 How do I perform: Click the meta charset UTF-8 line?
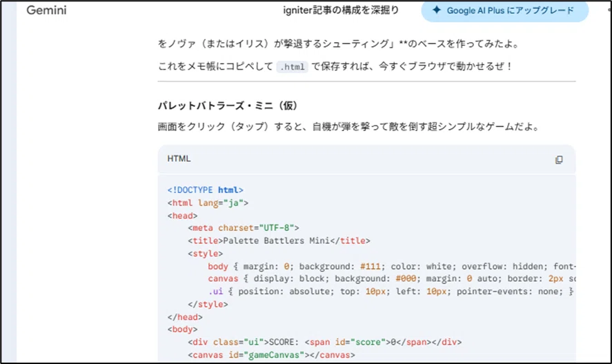[x=243, y=228]
